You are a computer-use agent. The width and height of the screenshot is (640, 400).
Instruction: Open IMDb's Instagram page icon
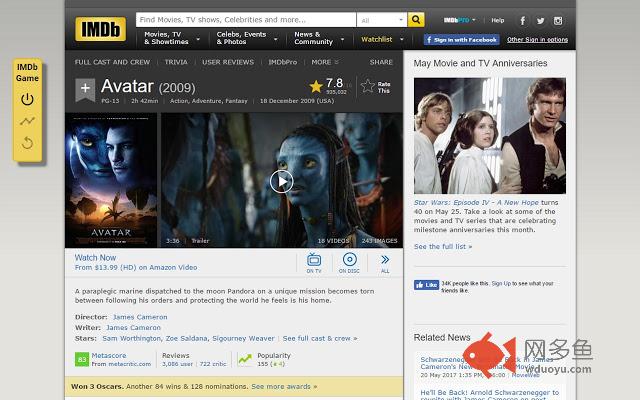click(x=558, y=21)
